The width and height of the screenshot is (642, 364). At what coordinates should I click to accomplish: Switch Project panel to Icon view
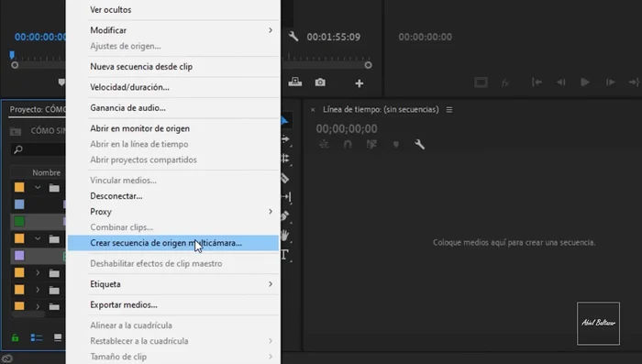(x=58, y=337)
